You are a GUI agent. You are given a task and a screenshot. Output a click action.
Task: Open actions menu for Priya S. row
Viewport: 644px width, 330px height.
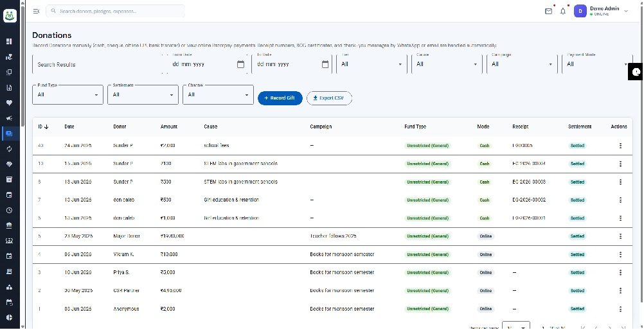point(620,272)
